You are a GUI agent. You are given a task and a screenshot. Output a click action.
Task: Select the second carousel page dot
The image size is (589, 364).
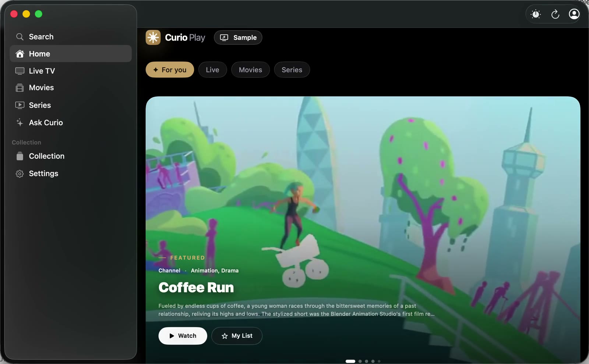pyautogui.click(x=360, y=361)
